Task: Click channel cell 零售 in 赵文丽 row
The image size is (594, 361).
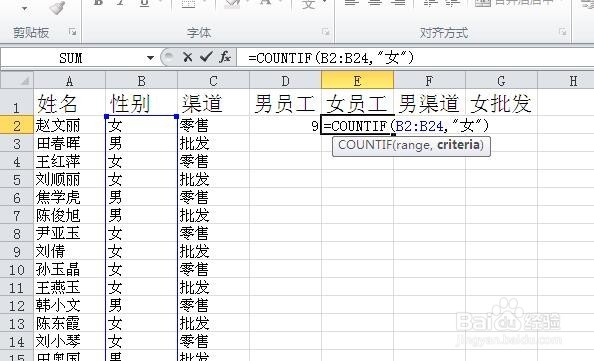Action: [213, 125]
